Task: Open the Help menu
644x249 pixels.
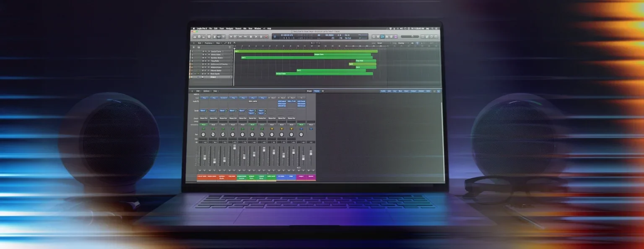Action: click(269, 28)
